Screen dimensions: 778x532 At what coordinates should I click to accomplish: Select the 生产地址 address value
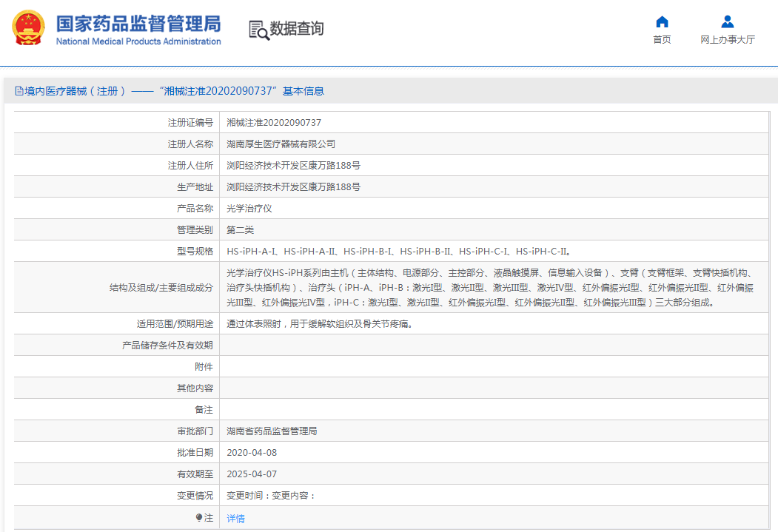click(x=293, y=187)
